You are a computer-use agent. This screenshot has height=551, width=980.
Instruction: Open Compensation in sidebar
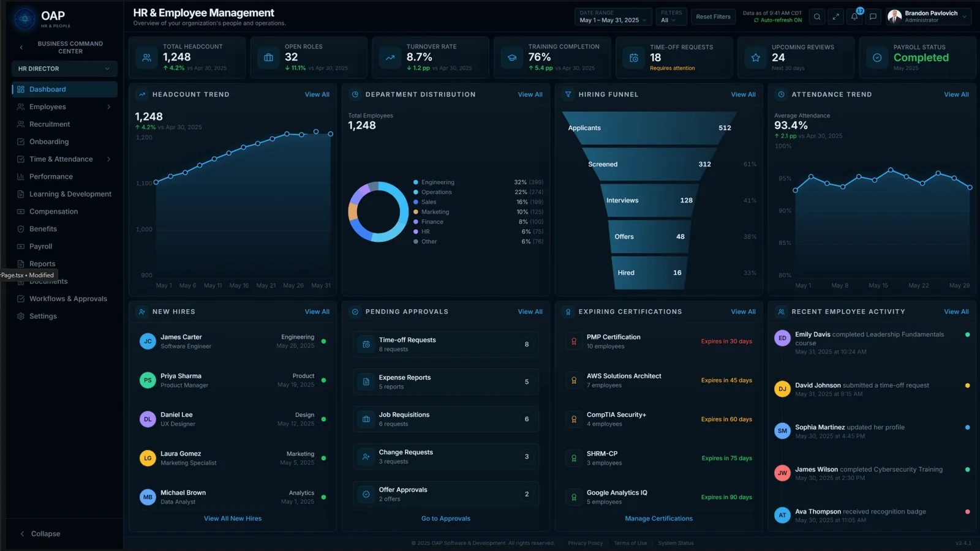pos(65,212)
